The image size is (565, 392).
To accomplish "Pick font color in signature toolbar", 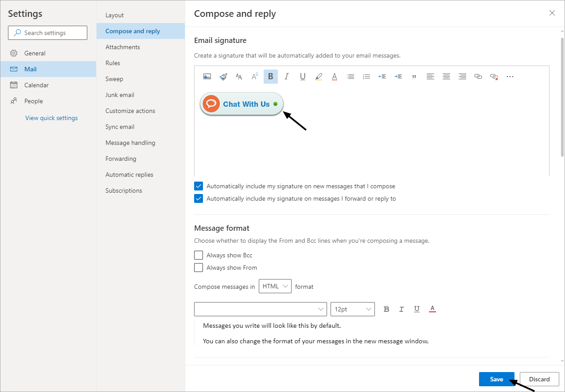I will pos(335,77).
